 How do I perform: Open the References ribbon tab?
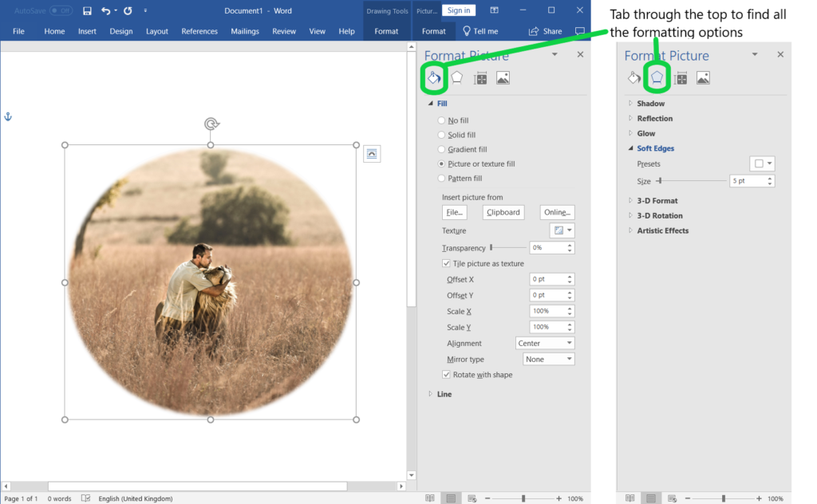pos(199,31)
